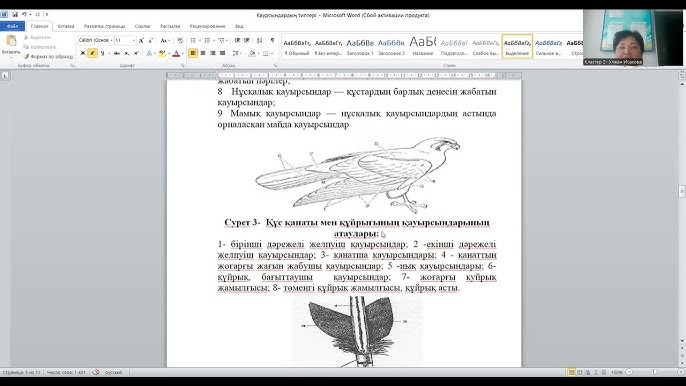
Task: Clear formatting with the eraser icon
Action: pos(180,40)
